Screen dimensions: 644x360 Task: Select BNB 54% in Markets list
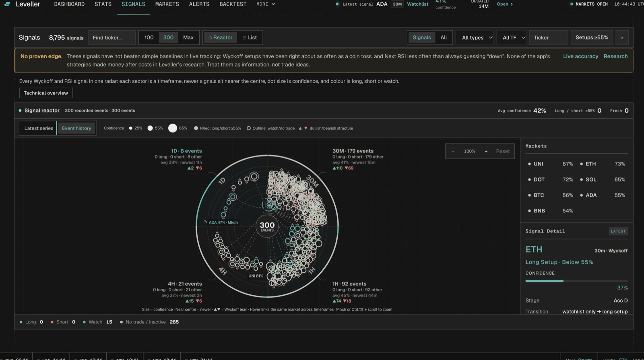(x=550, y=211)
